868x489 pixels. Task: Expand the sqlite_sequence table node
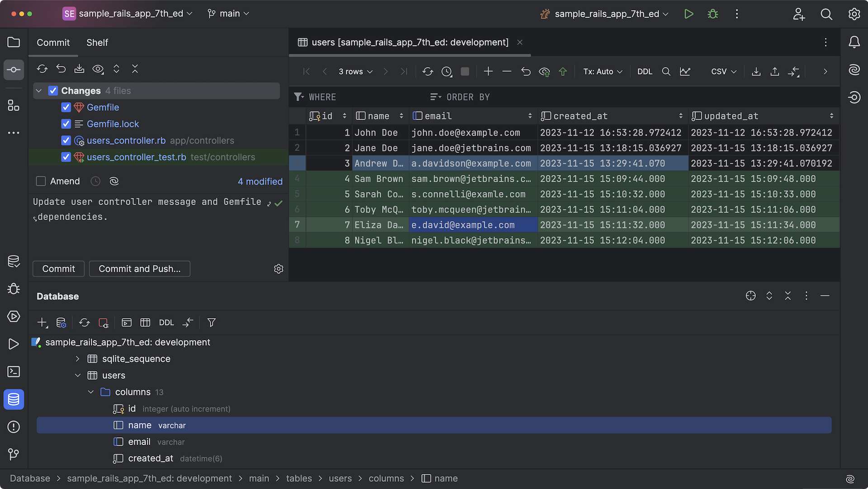[77, 359]
